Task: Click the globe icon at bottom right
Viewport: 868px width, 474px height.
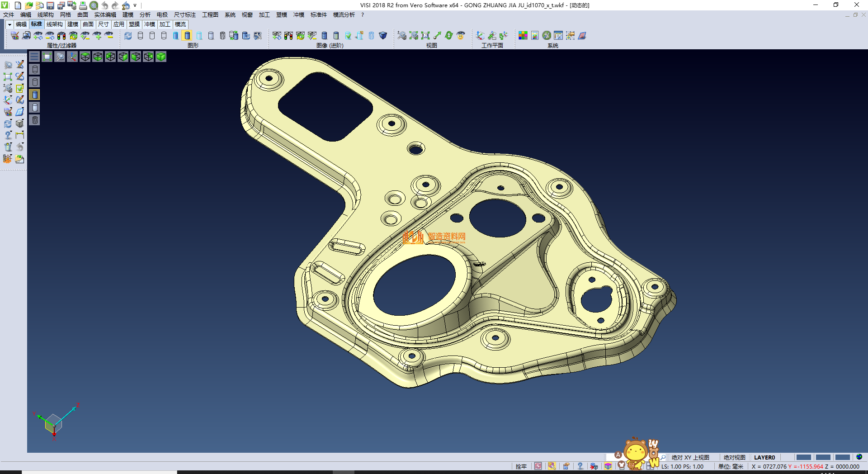Action: coord(859,457)
